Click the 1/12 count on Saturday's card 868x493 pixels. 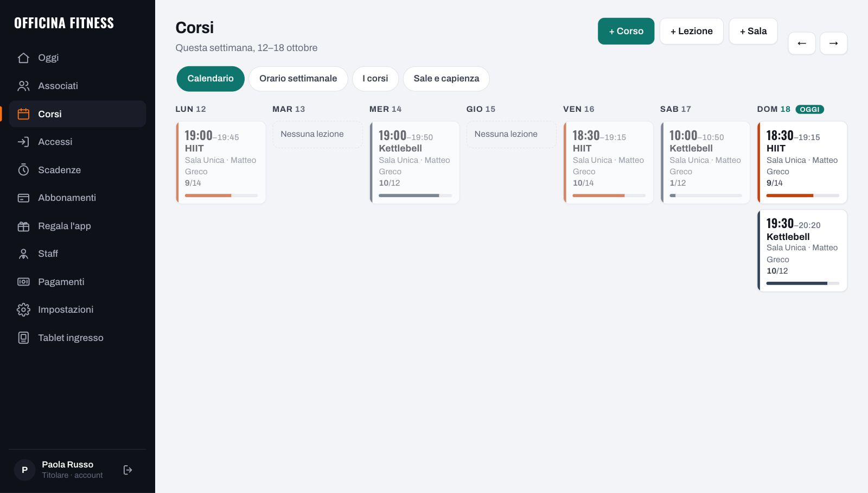(x=678, y=183)
